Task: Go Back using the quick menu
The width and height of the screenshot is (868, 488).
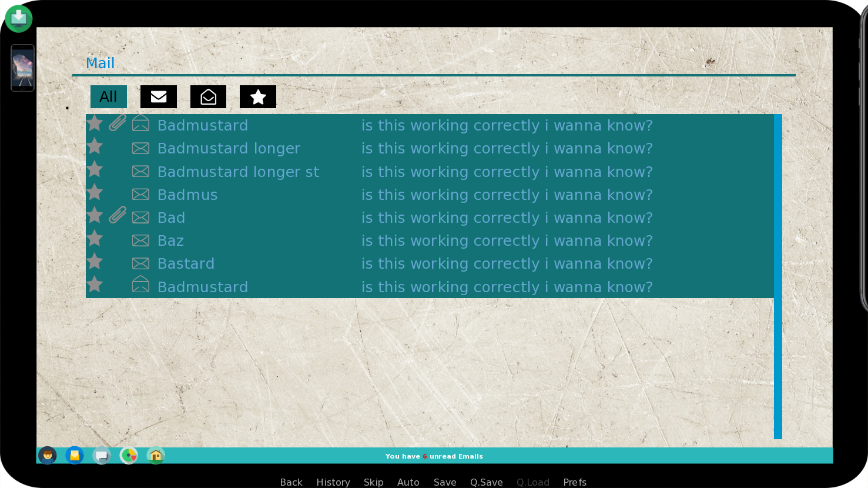Action: pos(291,482)
